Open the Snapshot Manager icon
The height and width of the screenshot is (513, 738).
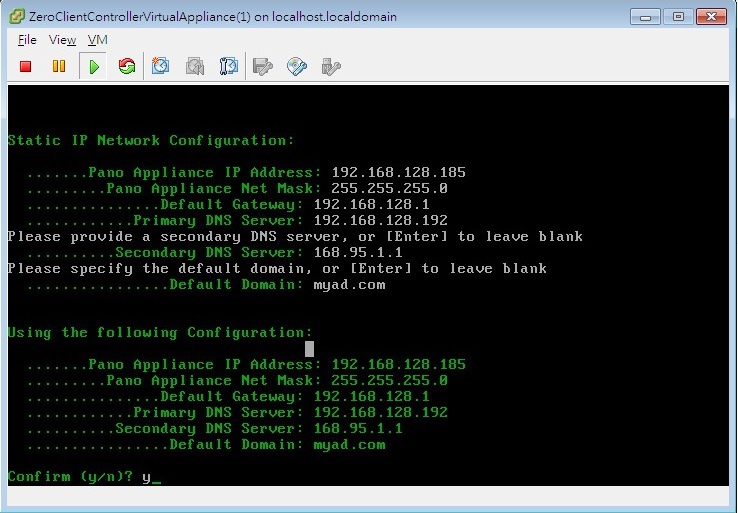pyautogui.click(x=229, y=66)
